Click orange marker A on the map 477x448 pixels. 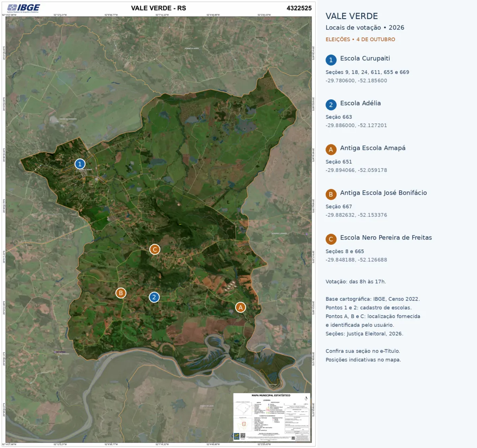click(x=240, y=307)
